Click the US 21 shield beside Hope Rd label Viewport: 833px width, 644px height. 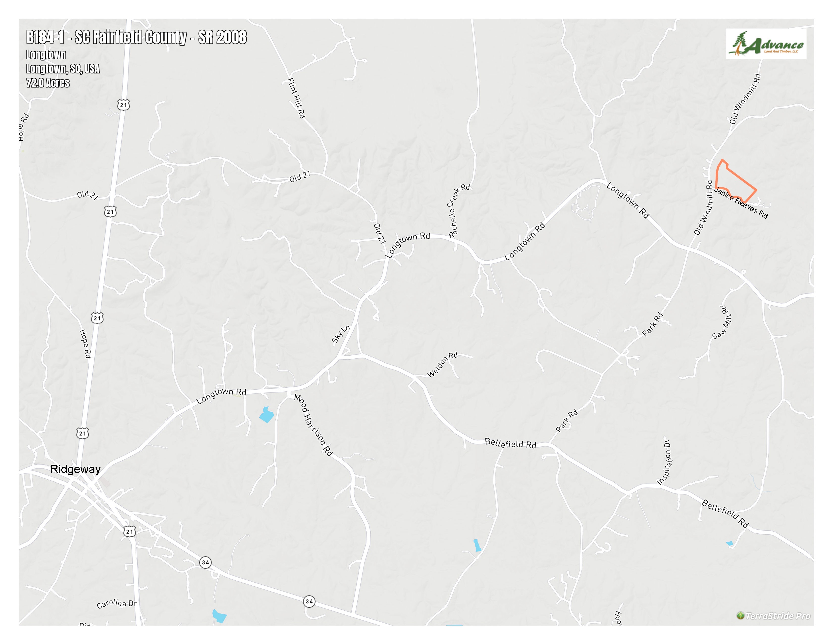pos(97,318)
